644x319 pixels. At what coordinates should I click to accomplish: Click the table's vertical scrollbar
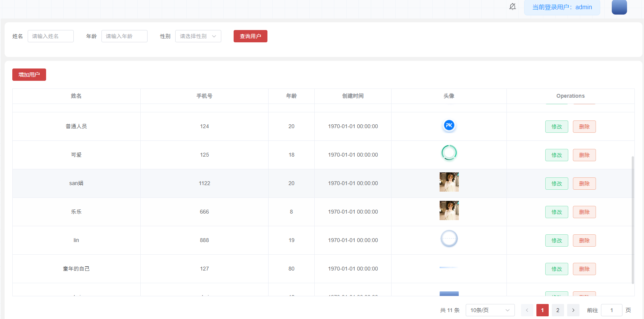pos(633,220)
